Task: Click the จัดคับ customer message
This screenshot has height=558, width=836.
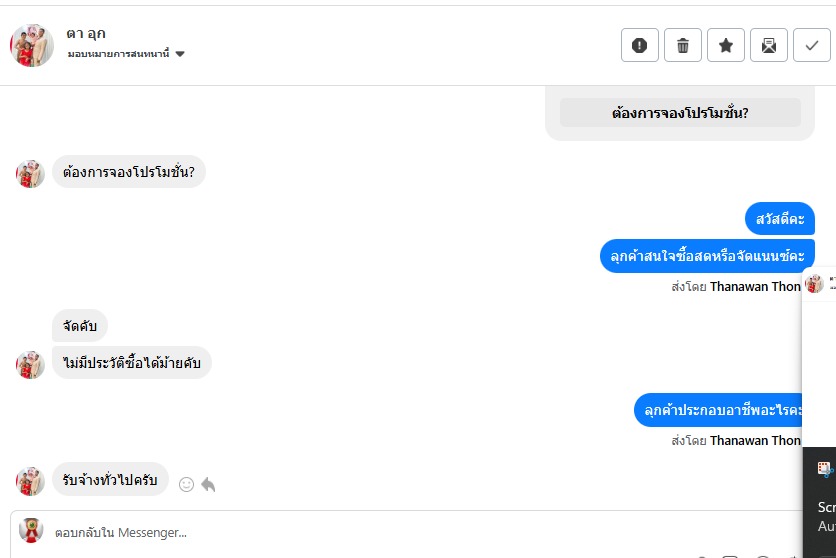Action: (x=80, y=325)
